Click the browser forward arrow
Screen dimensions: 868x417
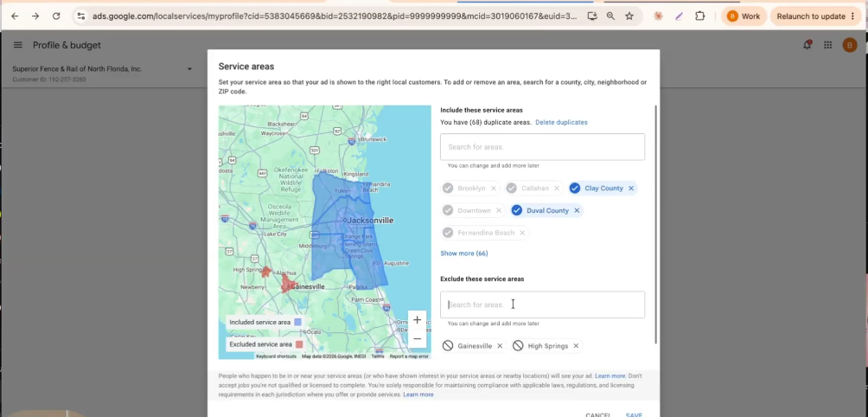pyautogui.click(x=35, y=16)
